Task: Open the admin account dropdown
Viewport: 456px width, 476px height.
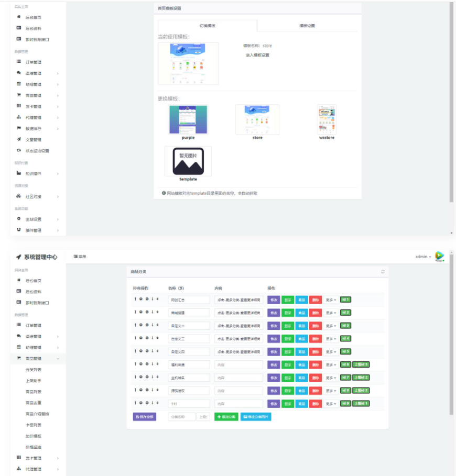Action: click(x=423, y=257)
